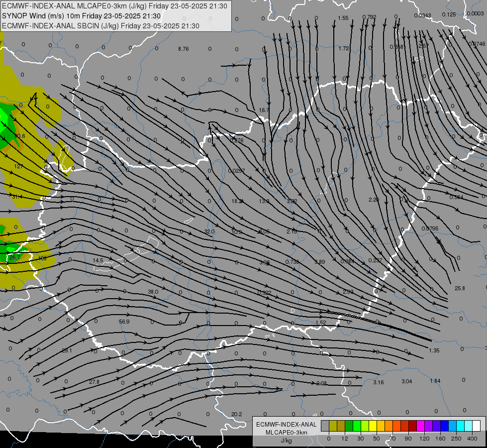
Task: Click the map value '2.93'
Action: [348, 292]
